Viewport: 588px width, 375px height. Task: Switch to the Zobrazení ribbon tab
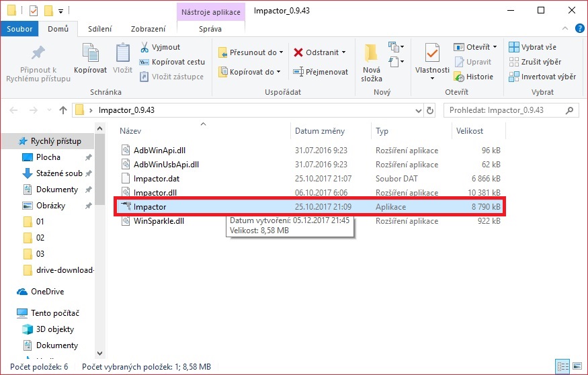[x=148, y=29]
